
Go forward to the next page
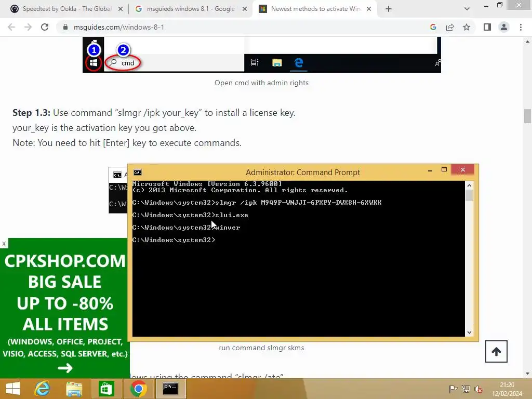tap(28, 27)
